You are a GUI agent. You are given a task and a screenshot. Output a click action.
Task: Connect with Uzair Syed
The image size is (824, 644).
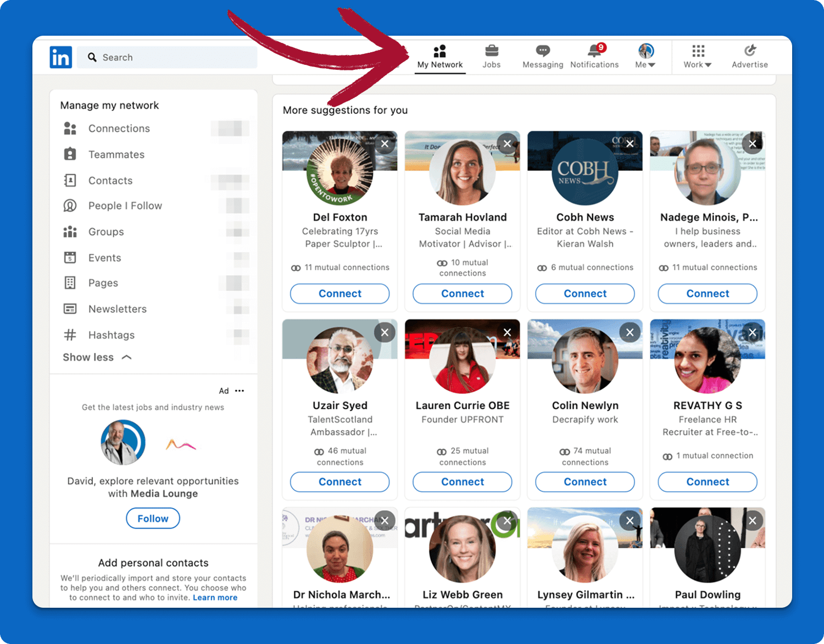point(340,482)
